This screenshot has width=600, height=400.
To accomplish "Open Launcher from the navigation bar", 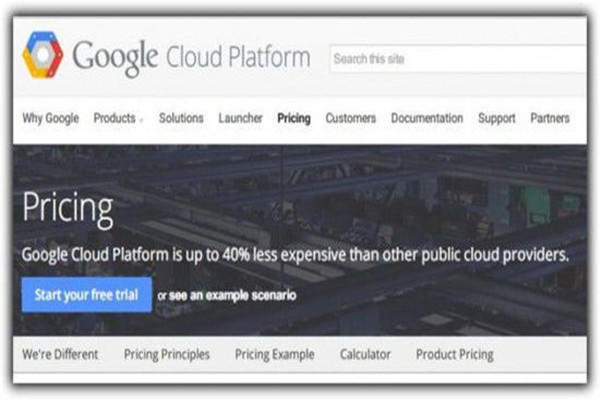I will click(x=240, y=118).
